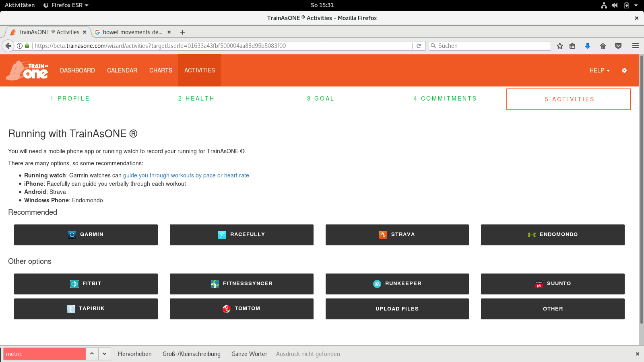Click the Upload Files button
The width and height of the screenshot is (644, 362).
tap(397, 309)
